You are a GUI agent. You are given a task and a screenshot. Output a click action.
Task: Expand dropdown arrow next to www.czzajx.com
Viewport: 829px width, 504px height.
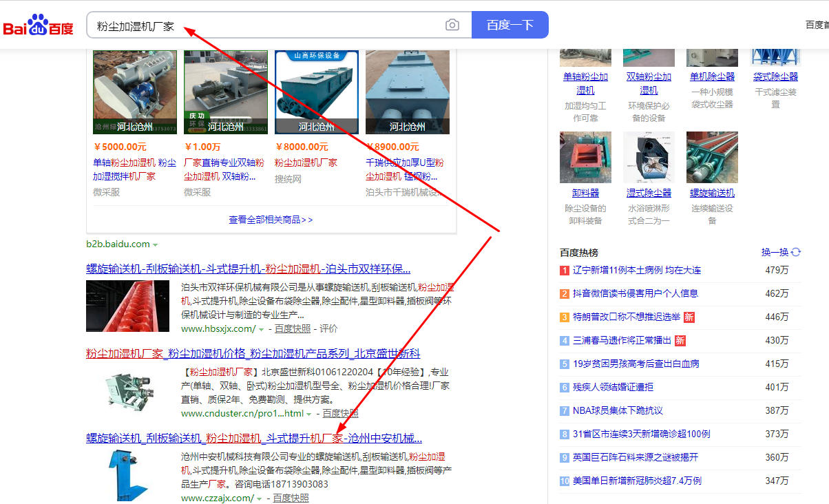pyautogui.click(x=259, y=498)
